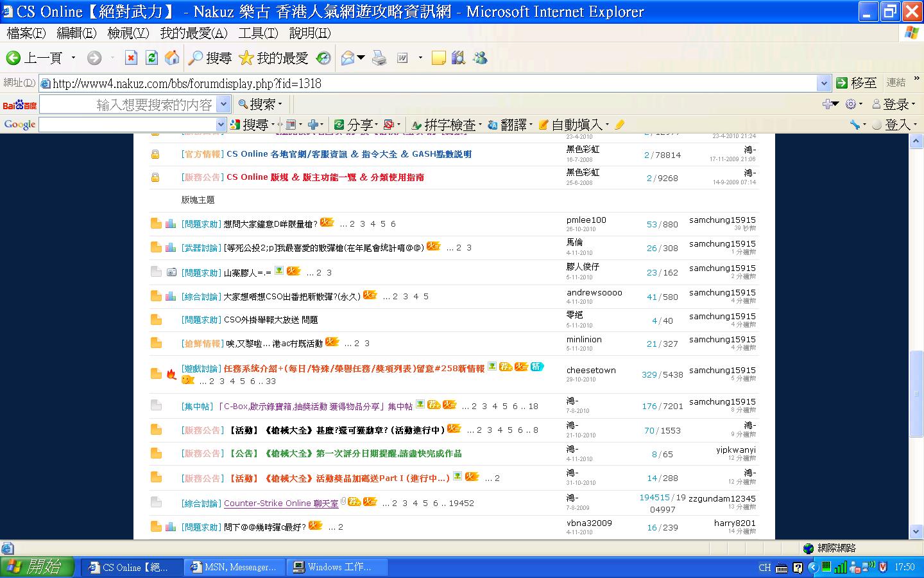The height and width of the screenshot is (578, 924).
Task: Click Google toolbar 分享 share button
Action: point(354,125)
